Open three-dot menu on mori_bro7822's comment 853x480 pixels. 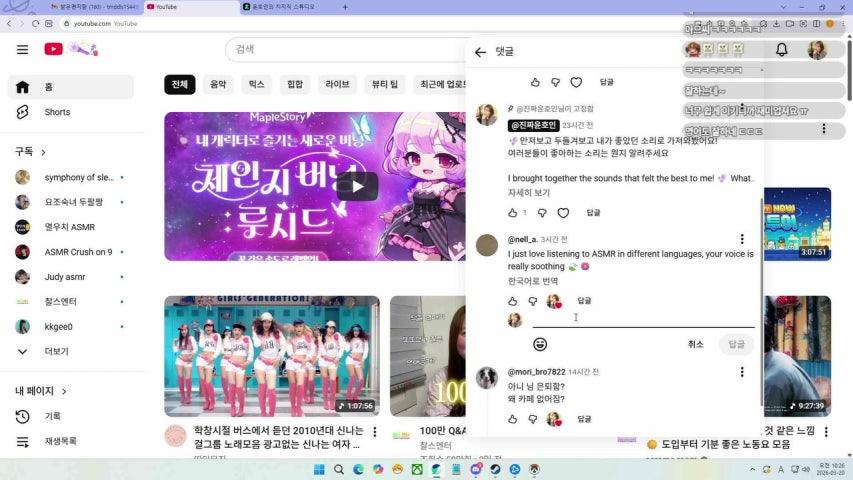click(741, 372)
